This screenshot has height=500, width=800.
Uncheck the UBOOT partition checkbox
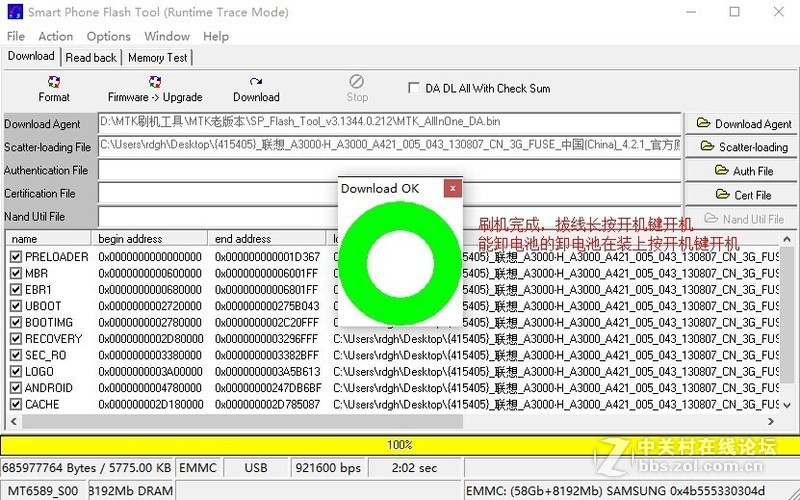tap(15, 306)
